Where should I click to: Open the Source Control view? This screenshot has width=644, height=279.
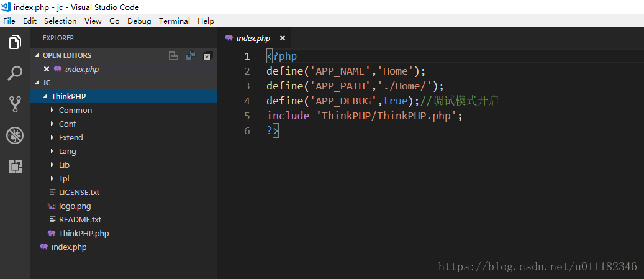[15, 105]
